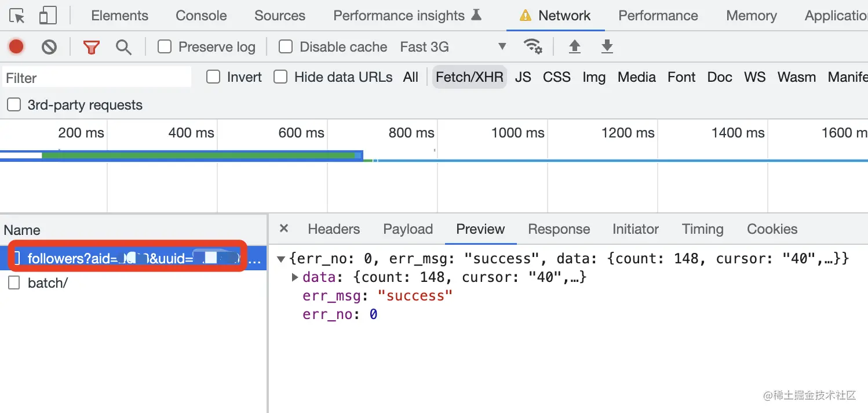Click the export HAR download icon

607,46
